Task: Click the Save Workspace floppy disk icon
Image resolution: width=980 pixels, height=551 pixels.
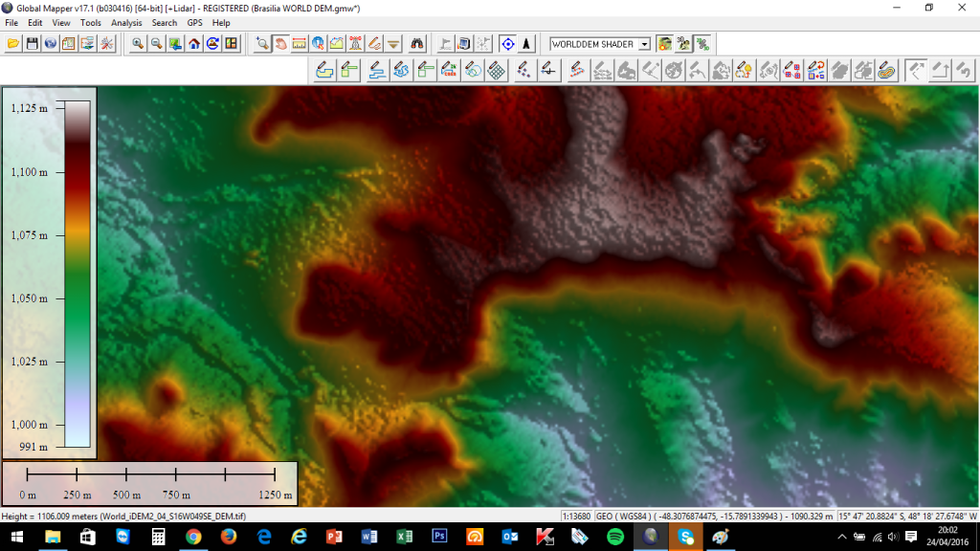Action: tap(32, 44)
